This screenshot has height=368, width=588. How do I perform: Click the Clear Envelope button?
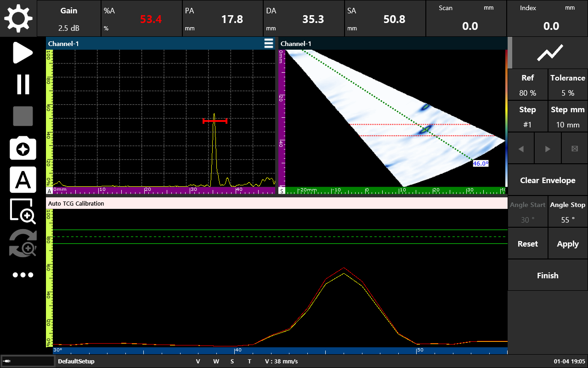[548, 180]
